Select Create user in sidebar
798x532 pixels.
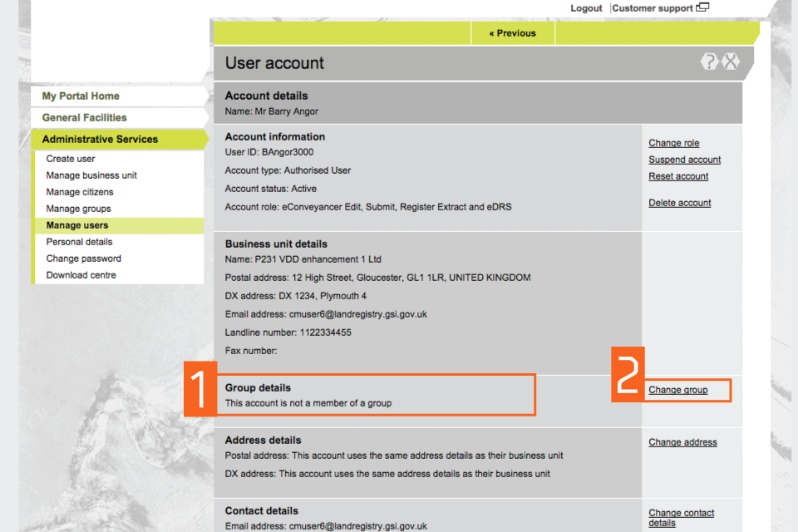pyautogui.click(x=71, y=159)
